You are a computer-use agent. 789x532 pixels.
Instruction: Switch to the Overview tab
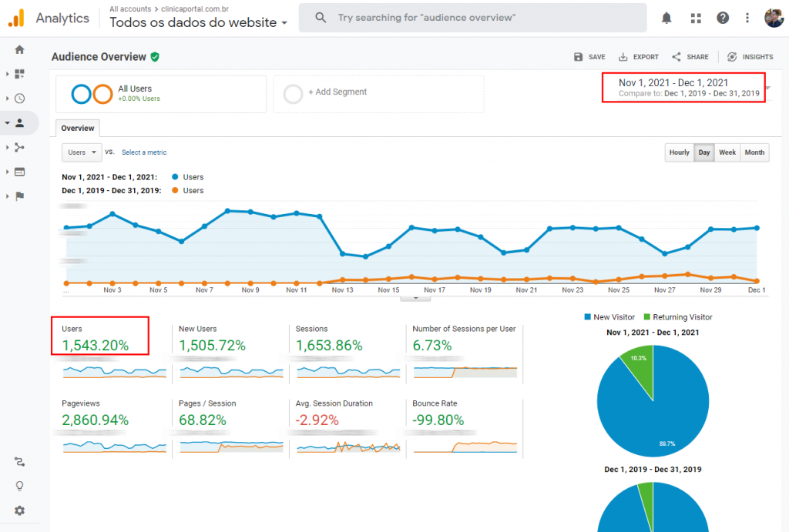(77, 128)
